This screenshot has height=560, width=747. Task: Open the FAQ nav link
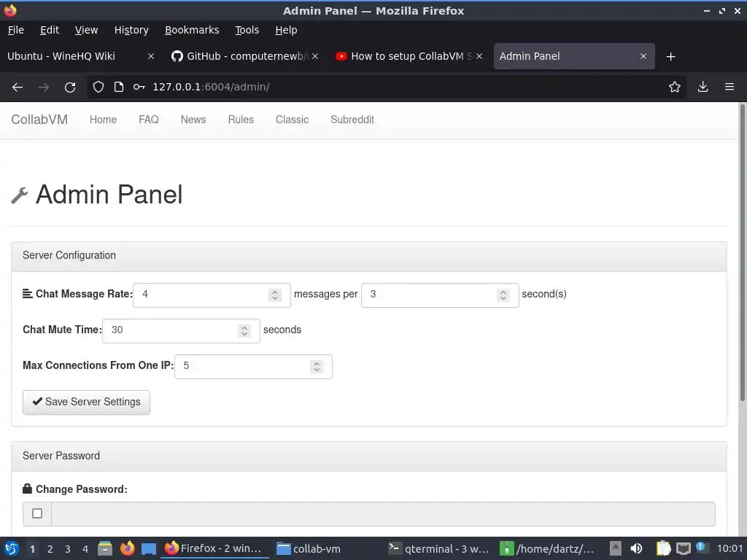click(149, 120)
